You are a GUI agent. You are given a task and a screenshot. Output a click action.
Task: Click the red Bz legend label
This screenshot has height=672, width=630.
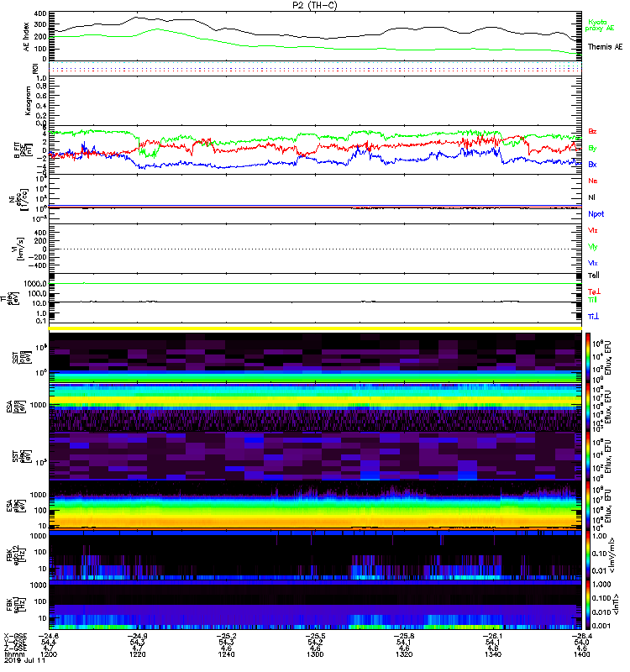(592, 131)
